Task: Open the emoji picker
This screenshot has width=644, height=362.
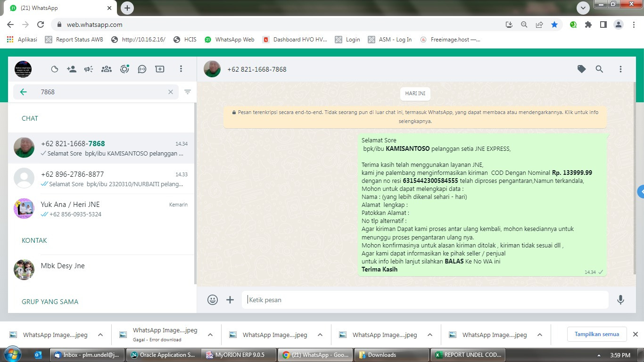Action: [x=213, y=300]
